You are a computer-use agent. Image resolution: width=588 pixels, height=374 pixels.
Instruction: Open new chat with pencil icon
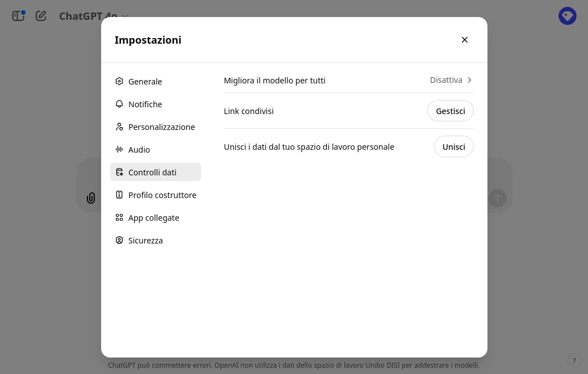[41, 16]
